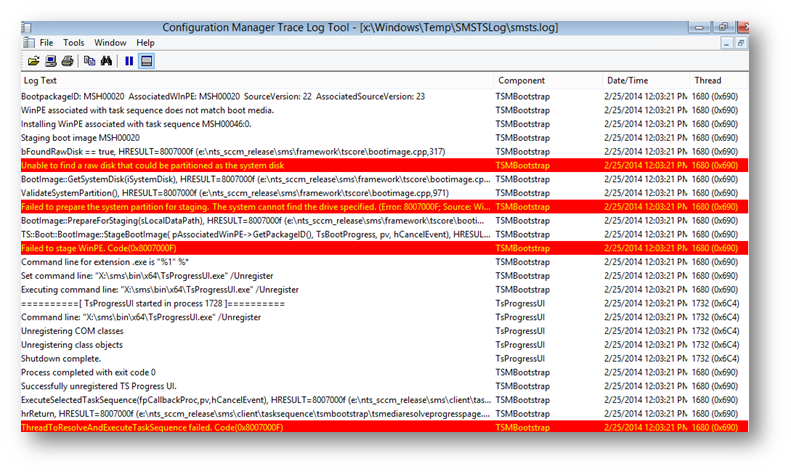791x474 pixels.
Task: Click thread '1732 (0x6C4)' in Unregistering COM classes row
Action: 715,331
